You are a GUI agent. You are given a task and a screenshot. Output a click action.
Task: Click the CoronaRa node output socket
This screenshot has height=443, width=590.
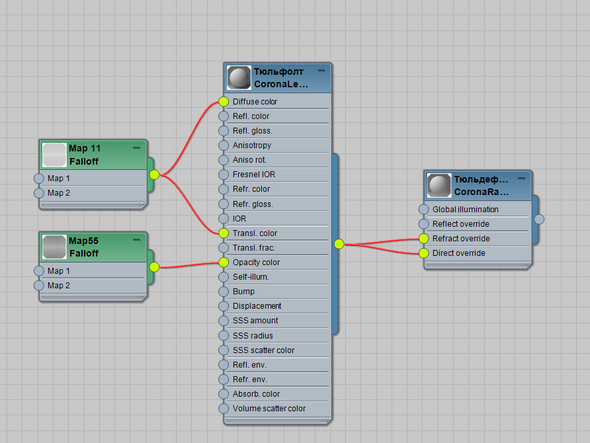point(539,219)
